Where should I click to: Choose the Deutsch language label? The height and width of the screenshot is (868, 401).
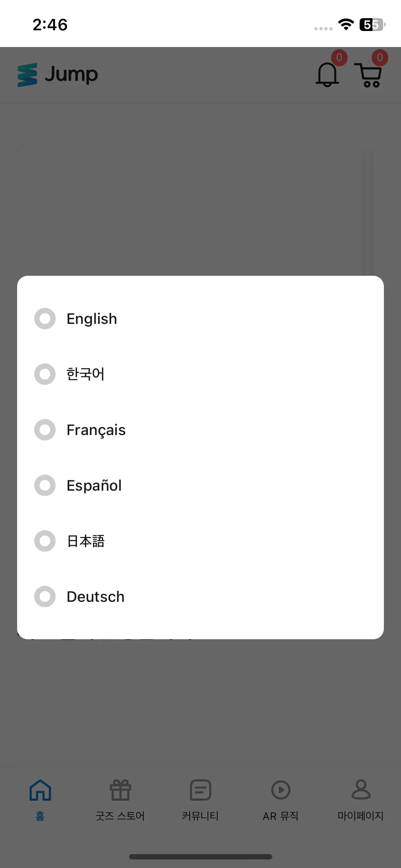[x=96, y=597]
